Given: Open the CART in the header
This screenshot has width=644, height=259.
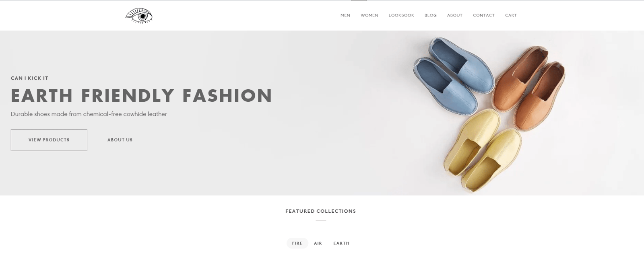Looking at the screenshot, I should coord(511,15).
